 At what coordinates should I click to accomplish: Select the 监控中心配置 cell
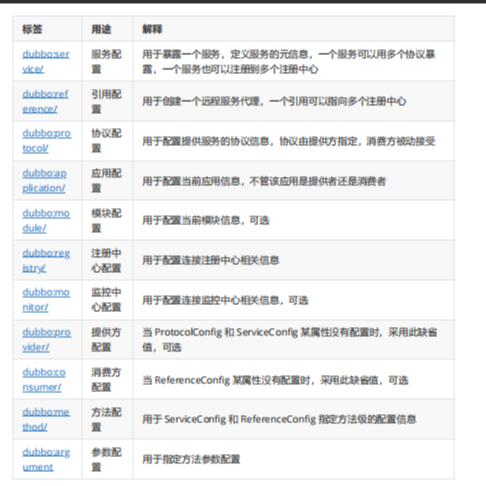106,299
